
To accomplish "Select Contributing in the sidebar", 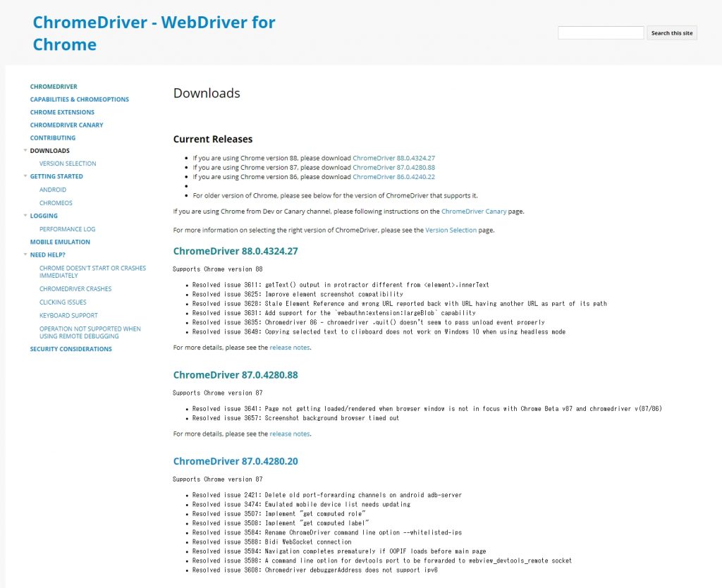I will [x=52, y=138].
